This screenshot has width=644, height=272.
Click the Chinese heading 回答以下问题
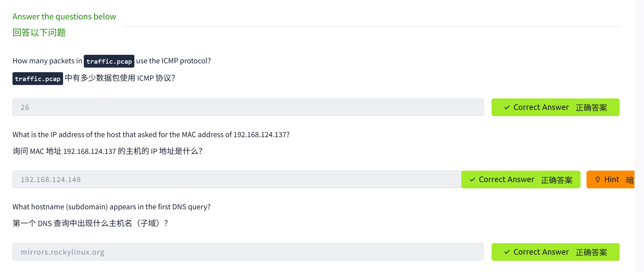[x=39, y=33]
